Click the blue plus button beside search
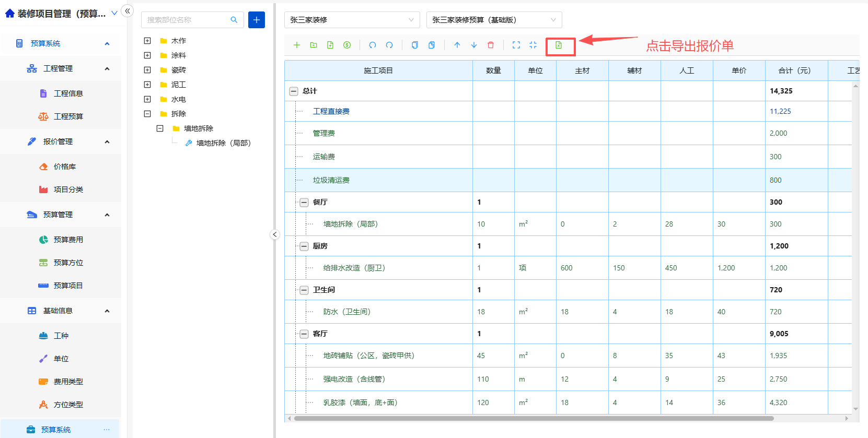 click(x=257, y=20)
